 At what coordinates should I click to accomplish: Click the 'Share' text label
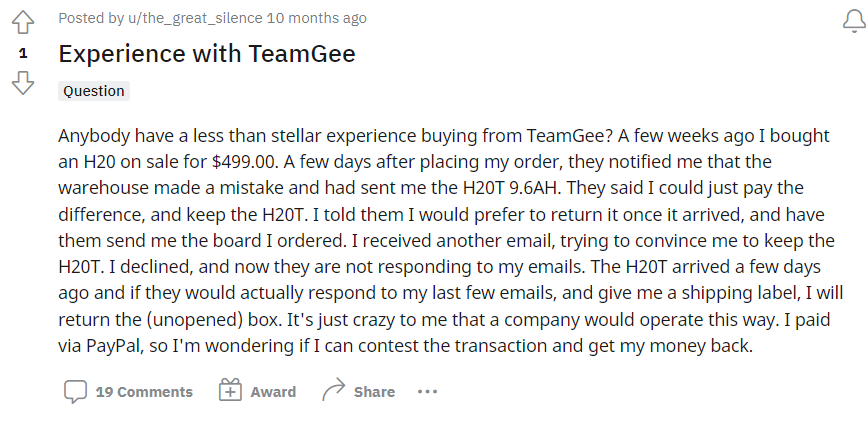click(x=374, y=392)
